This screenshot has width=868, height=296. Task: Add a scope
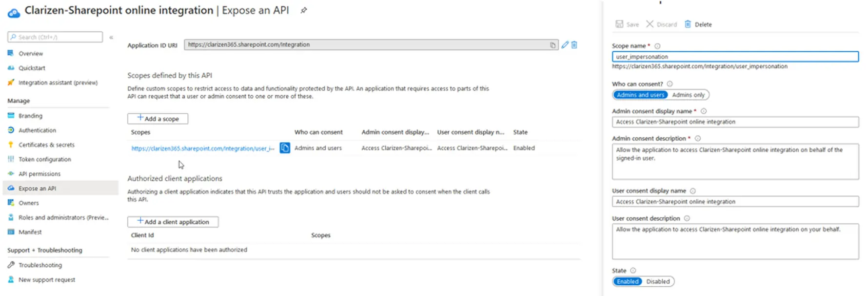[158, 119]
